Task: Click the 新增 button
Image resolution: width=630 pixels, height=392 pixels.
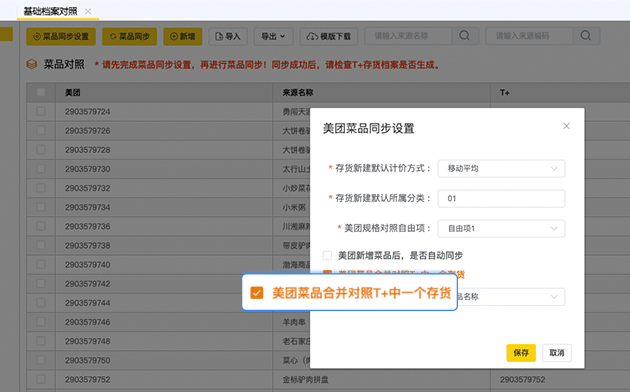Action: pyautogui.click(x=182, y=37)
